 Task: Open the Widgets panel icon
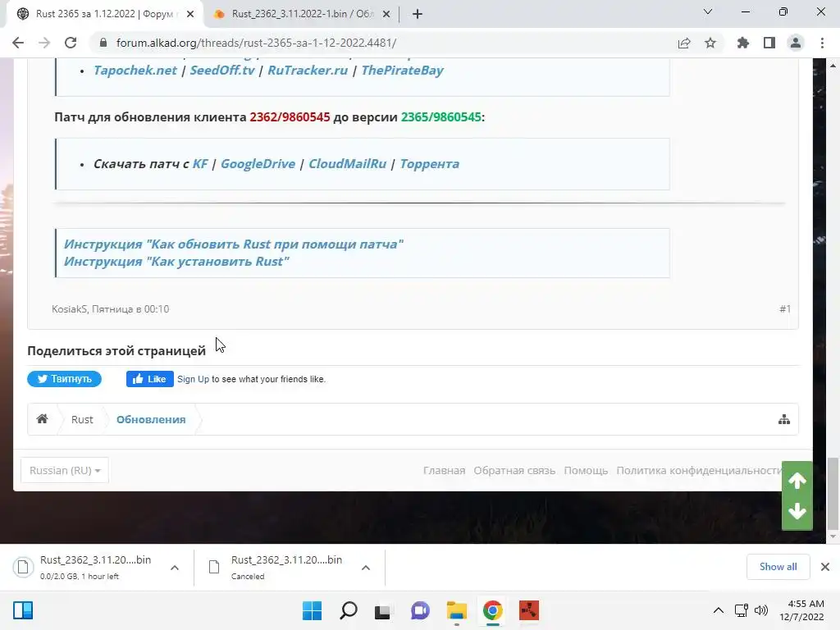(x=23, y=610)
